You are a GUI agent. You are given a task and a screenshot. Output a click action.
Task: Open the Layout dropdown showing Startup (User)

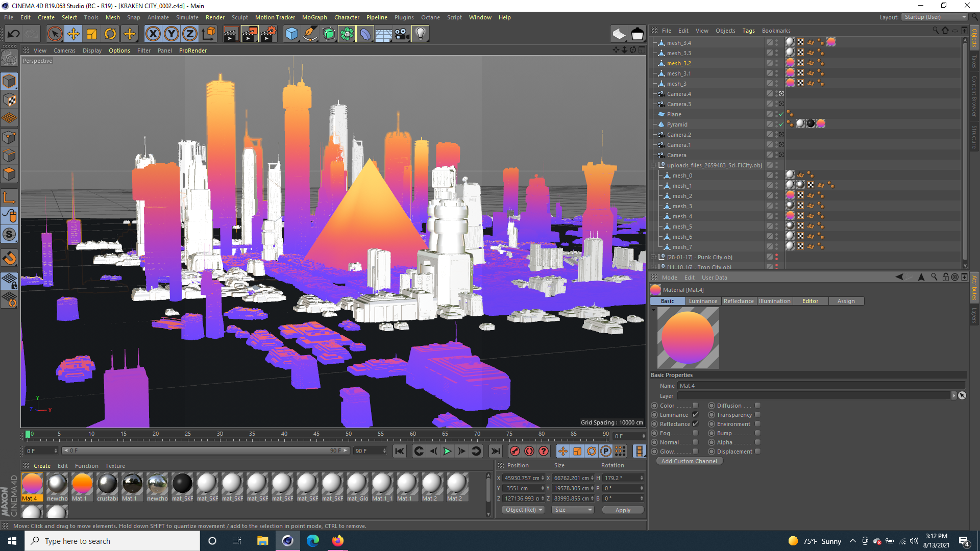tap(934, 17)
